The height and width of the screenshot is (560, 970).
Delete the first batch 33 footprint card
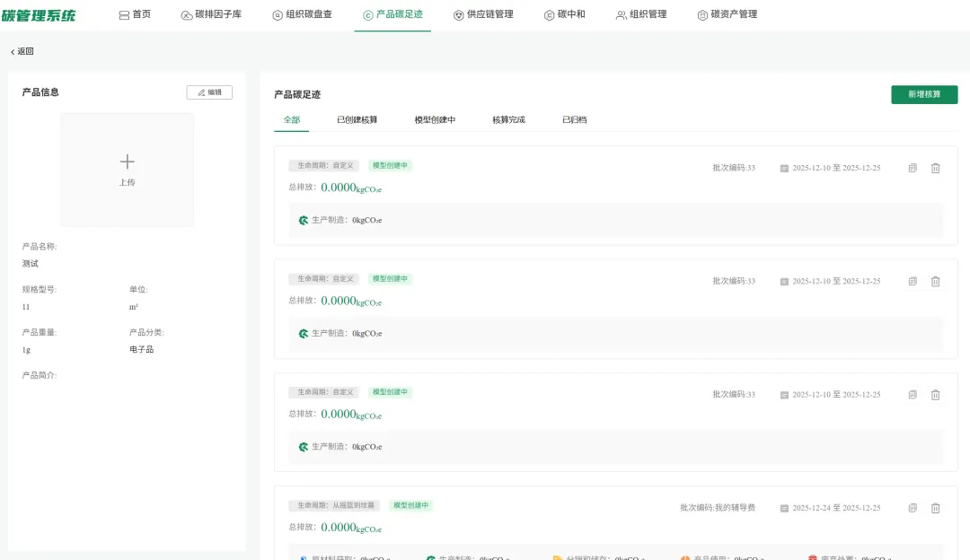(x=935, y=168)
